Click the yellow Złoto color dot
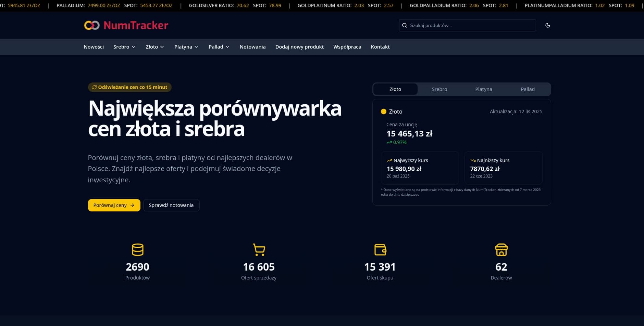 [x=384, y=112]
